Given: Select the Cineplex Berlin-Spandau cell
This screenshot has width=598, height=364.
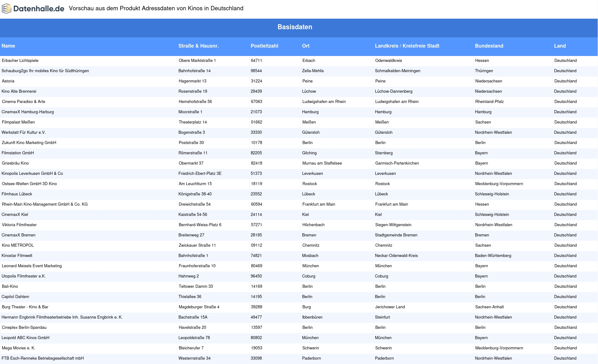Looking at the screenshot, I should (24, 328).
